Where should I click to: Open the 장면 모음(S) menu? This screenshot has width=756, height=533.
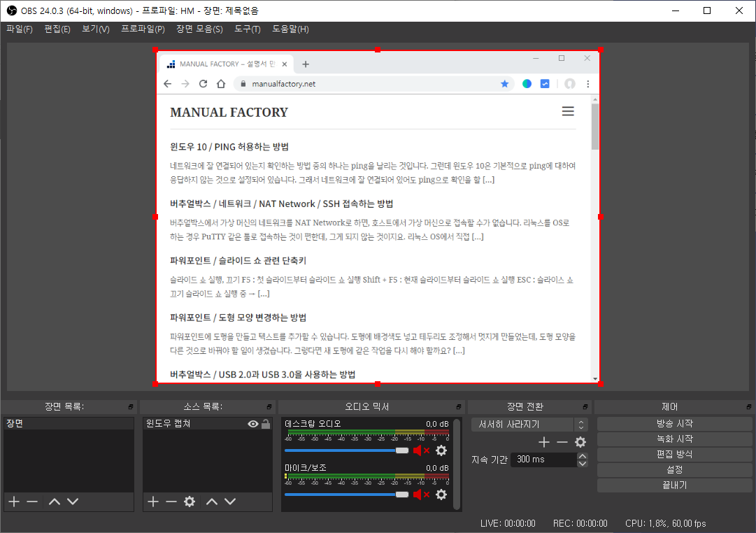[x=199, y=29]
